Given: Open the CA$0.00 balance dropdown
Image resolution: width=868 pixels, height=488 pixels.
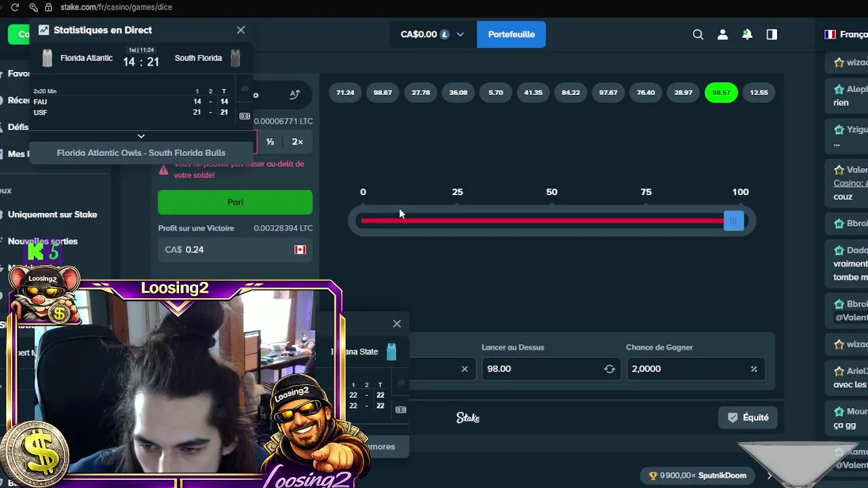Looking at the screenshot, I should [433, 34].
